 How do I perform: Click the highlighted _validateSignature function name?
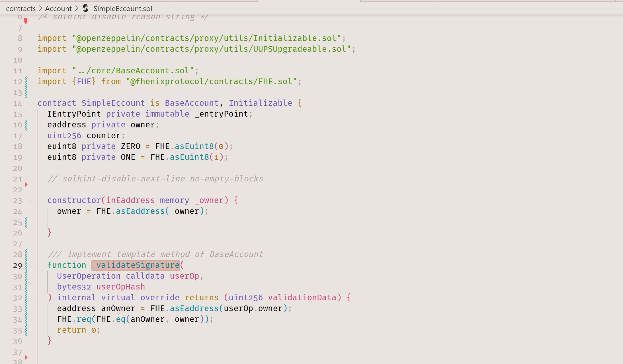click(136, 265)
